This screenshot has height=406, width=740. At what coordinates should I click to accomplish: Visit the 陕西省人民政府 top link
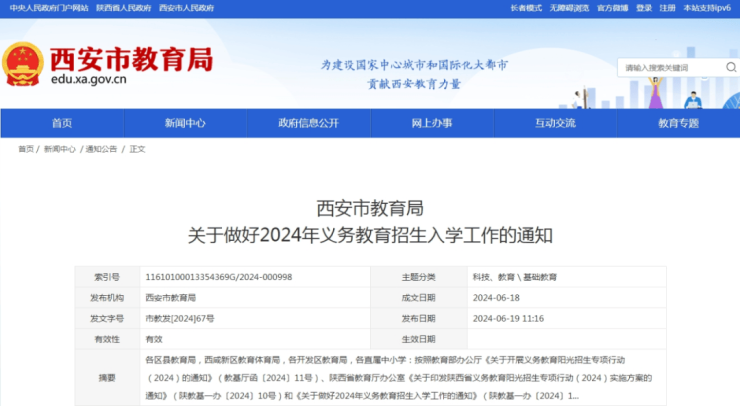tap(123, 8)
